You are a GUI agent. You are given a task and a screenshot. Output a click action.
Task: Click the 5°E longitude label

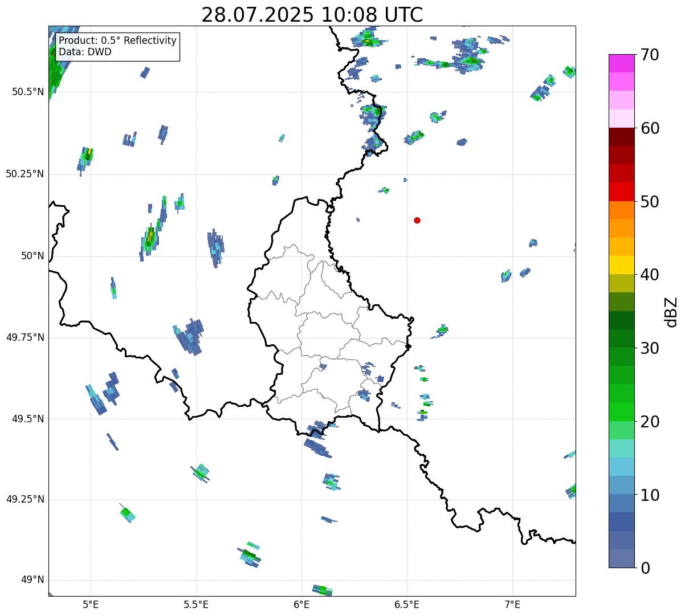[x=91, y=604]
